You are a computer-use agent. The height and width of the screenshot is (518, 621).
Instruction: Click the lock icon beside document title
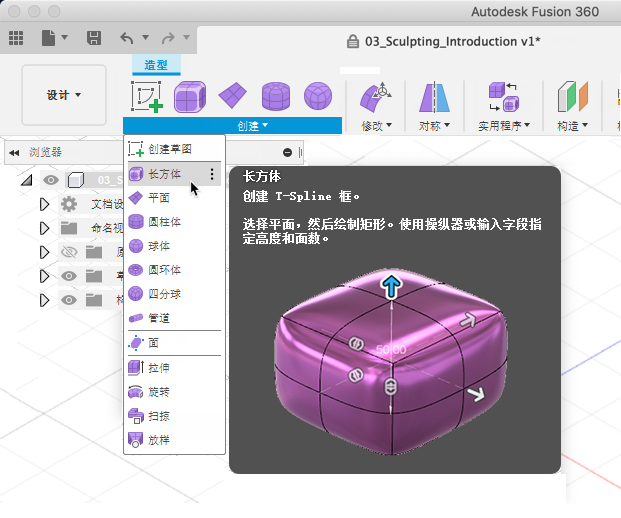coord(352,41)
